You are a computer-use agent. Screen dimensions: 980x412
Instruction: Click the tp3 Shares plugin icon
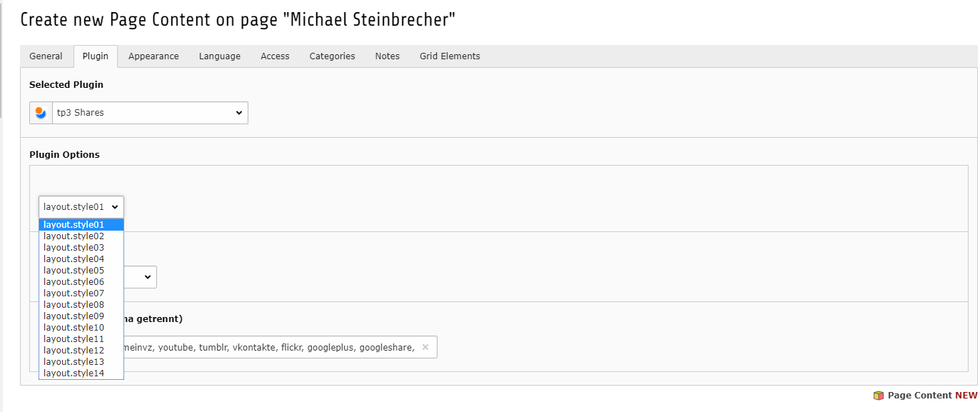tap(41, 113)
